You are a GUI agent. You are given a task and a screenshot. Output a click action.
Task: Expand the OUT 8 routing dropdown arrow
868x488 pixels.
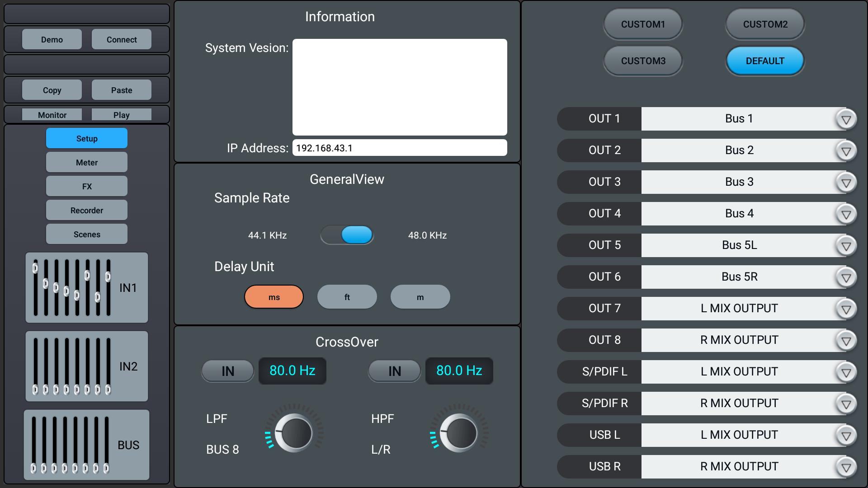846,341
